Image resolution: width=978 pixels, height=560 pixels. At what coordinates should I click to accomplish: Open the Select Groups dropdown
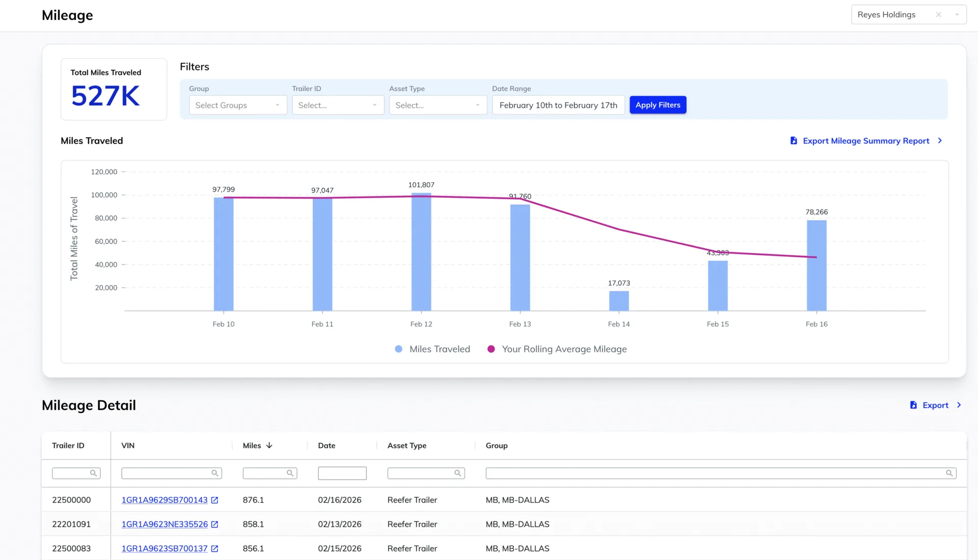tap(238, 105)
